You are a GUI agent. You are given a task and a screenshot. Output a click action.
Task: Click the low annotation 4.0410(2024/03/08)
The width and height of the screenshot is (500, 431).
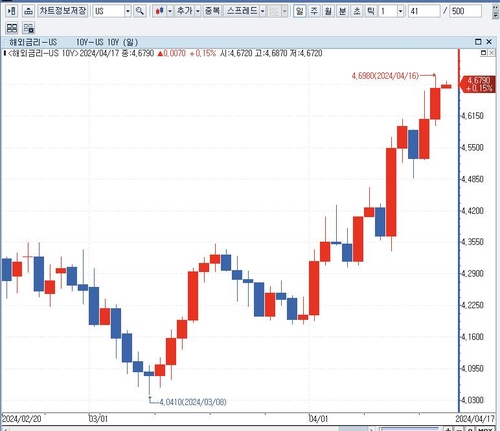[193, 402]
